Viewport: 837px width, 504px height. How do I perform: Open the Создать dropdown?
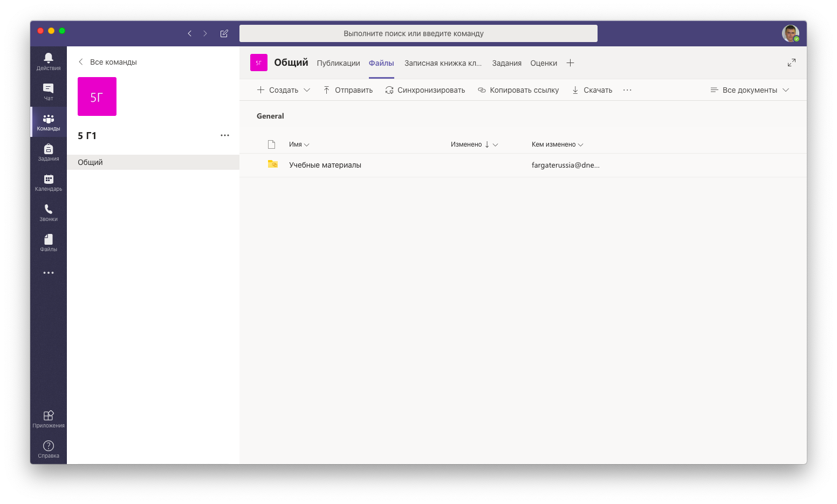[x=284, y=90]
